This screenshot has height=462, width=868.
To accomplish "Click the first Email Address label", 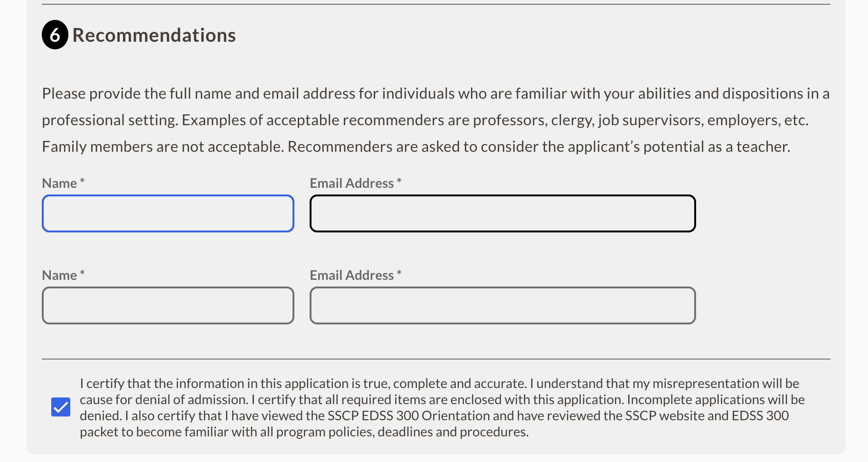I will 352,183.
